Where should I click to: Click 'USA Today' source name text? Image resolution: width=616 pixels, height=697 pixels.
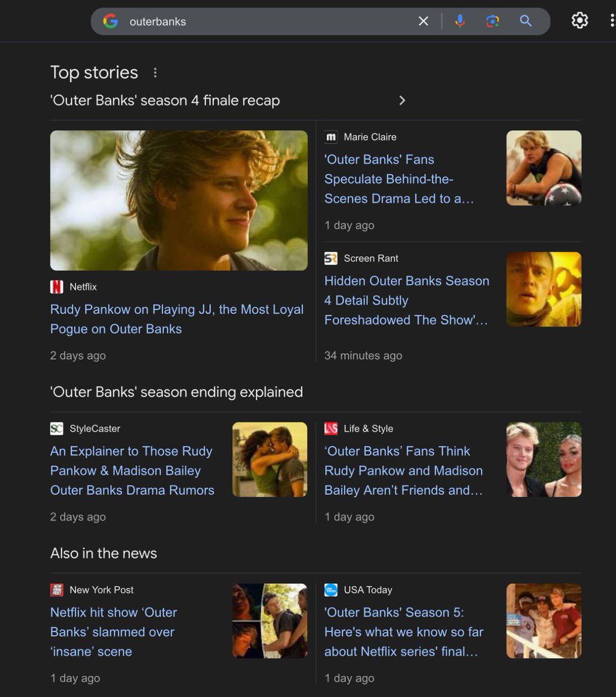point(368,590)
